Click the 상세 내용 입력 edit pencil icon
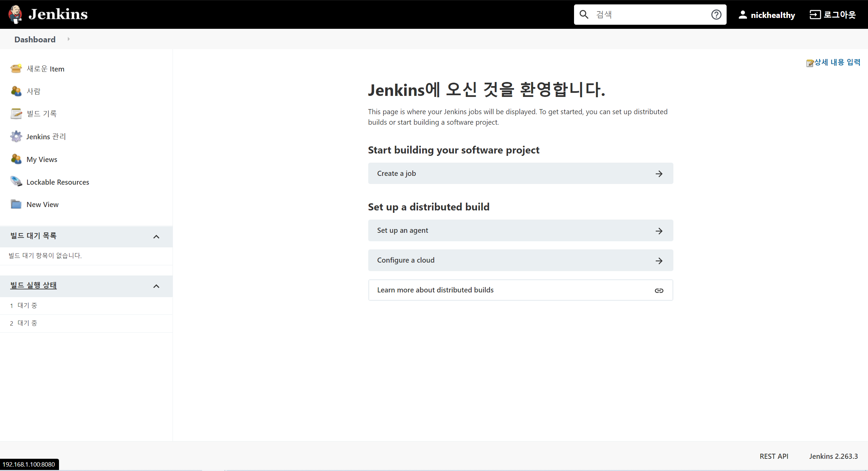Screen dimensions: 868x471 coord(810,63)
